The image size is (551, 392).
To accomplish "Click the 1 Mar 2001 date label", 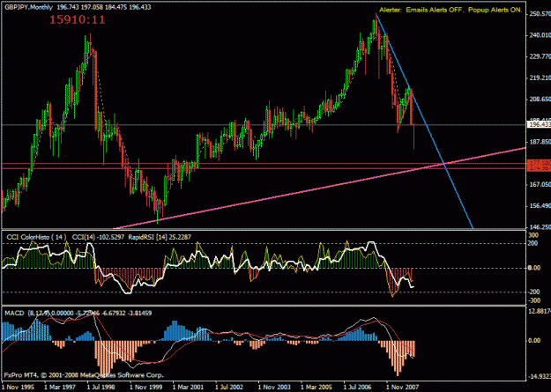I will click(189, 387).
